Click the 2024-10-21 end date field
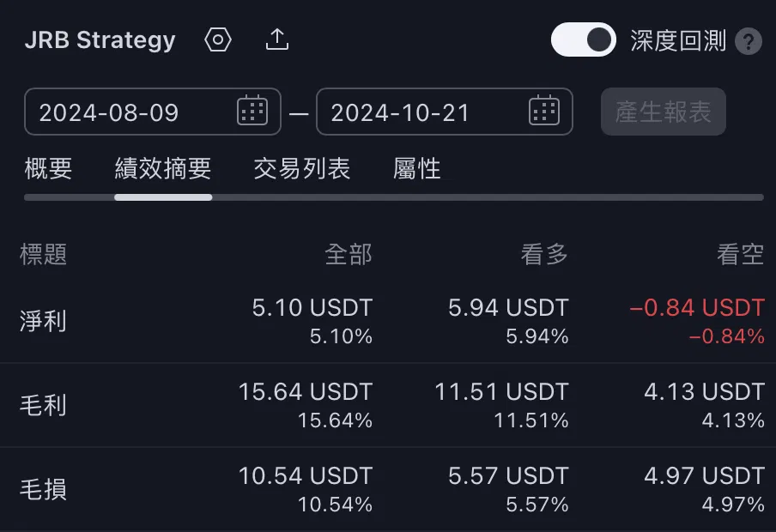Image resolution: width=776 pixels, height=532 pixels. click(445, 112)
